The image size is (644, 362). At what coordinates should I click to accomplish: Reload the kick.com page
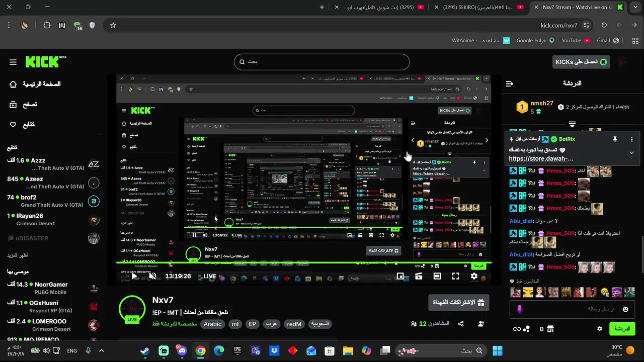(x=604, y=25)
